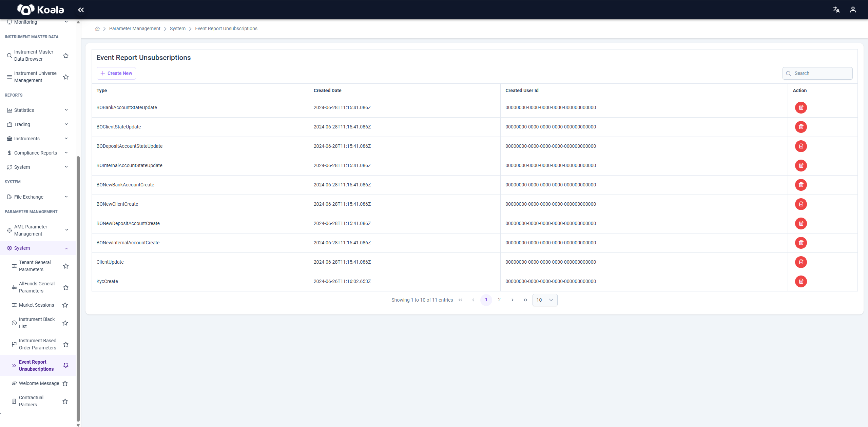Favorite AllFunds General Parameters star
The height and width of the screenshot is (427, 868).
pos(66,287)
